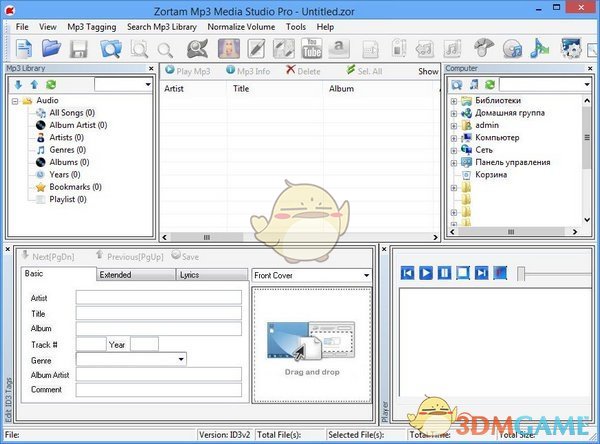
Task: Click the folder search icon in Computer panel
Action: tap(457, 85)
